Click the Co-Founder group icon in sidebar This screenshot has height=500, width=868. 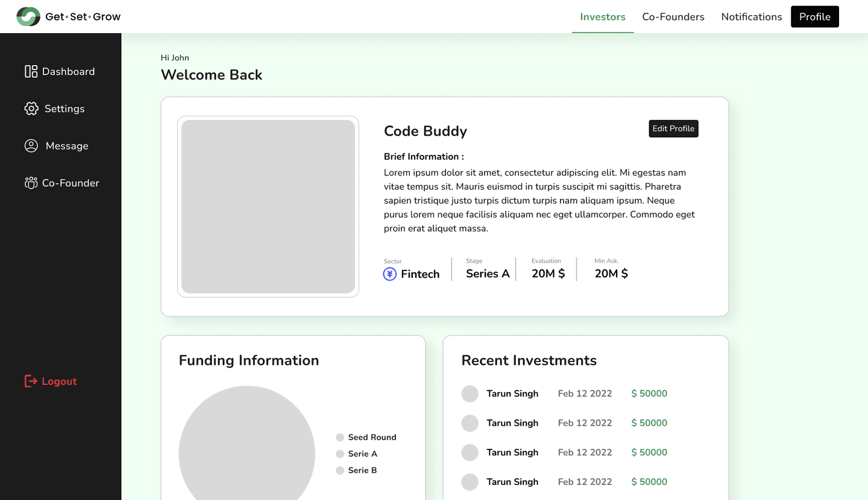pos(31,183)
